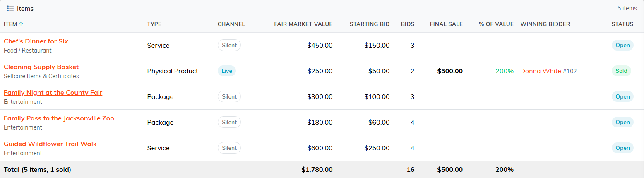Click the $500.00 final sale in Cleaning row
The width and height of the screenshot is (644, 178).
coord(450,71)
